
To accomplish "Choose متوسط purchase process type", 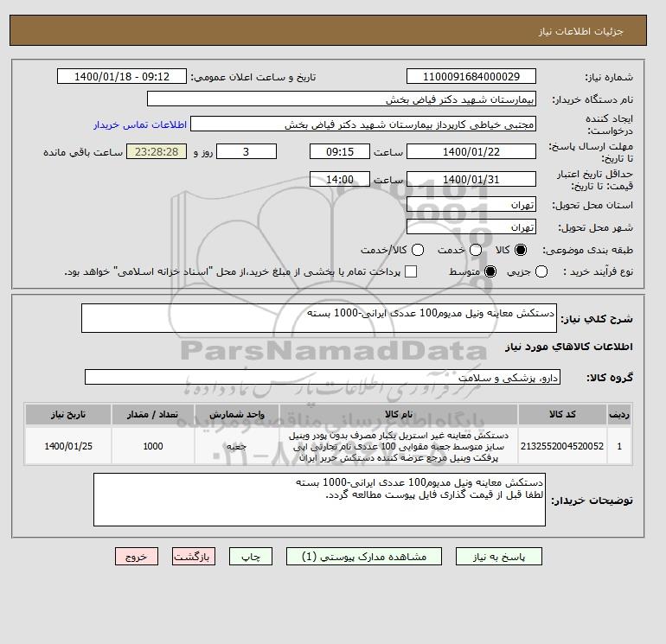I will tap(490, 271).
